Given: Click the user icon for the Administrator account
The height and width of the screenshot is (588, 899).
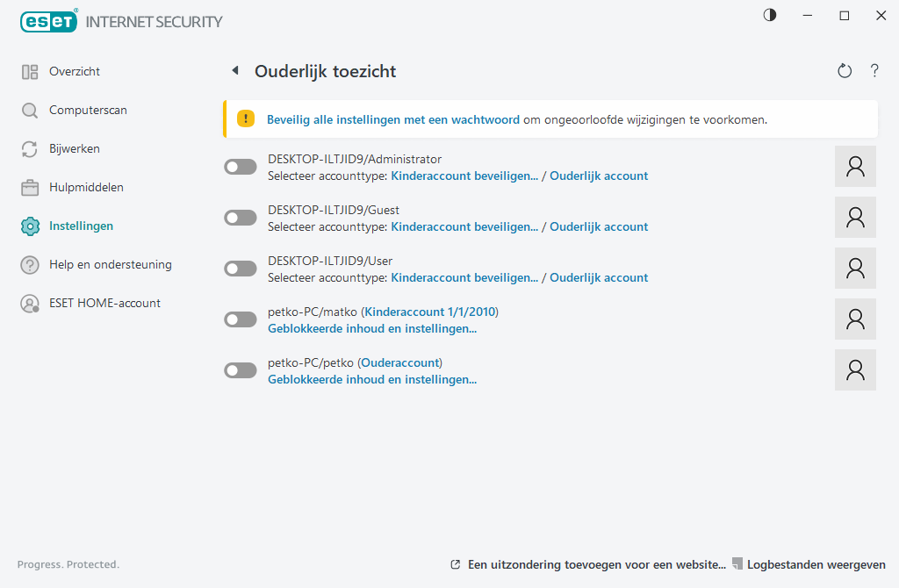Looking at the screenshot, I should point(855,167).
